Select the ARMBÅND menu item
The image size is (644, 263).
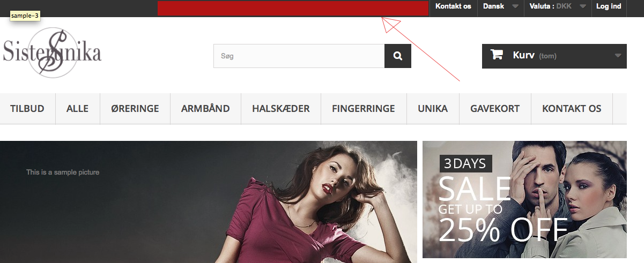pos(205,109)
